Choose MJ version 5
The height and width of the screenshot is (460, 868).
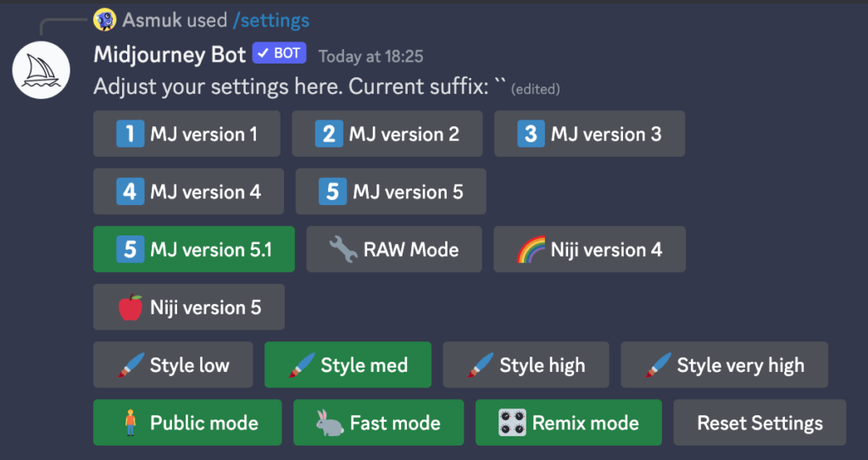coord(391,191)
